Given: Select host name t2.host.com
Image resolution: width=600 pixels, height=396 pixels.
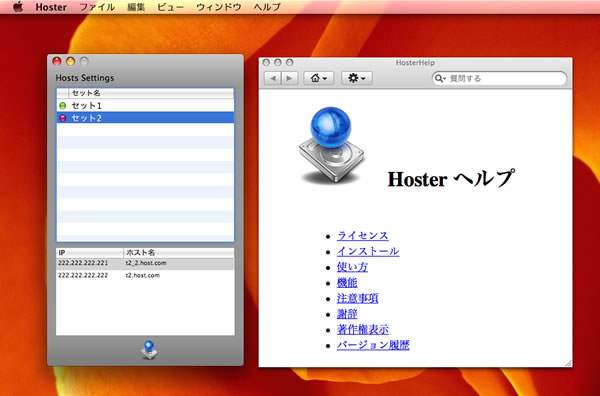Looking at the screenshot, I should point(143,275).
